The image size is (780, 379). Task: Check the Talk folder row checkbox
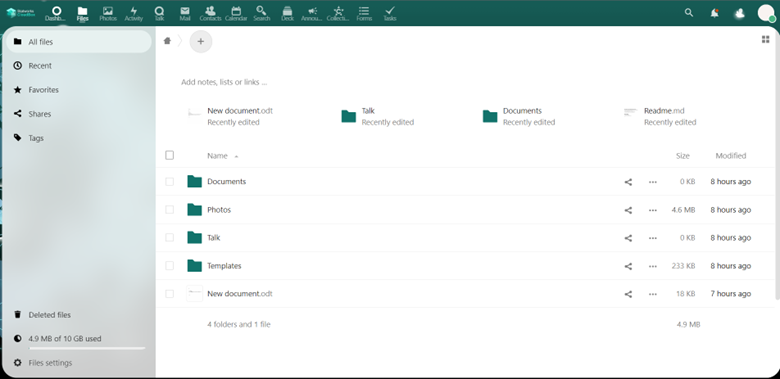point(170,238)
